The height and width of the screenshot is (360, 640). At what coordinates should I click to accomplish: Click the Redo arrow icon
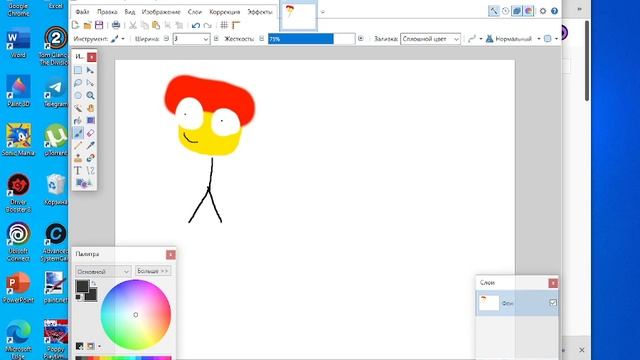point(207,25)
